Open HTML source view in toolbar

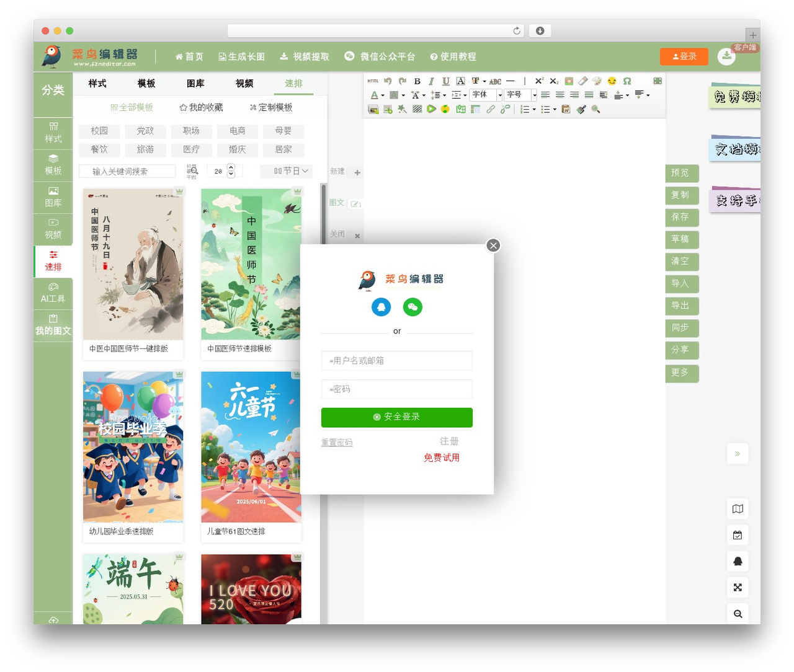[x=373, y=81]
